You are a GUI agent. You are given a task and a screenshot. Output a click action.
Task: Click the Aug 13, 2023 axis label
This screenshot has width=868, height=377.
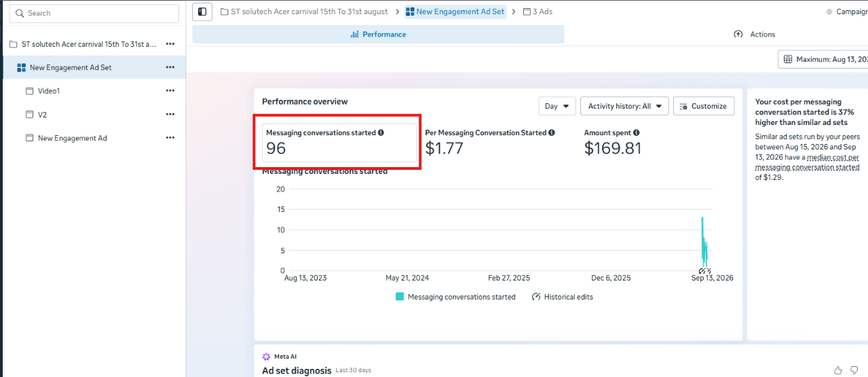tap(305, 278)
